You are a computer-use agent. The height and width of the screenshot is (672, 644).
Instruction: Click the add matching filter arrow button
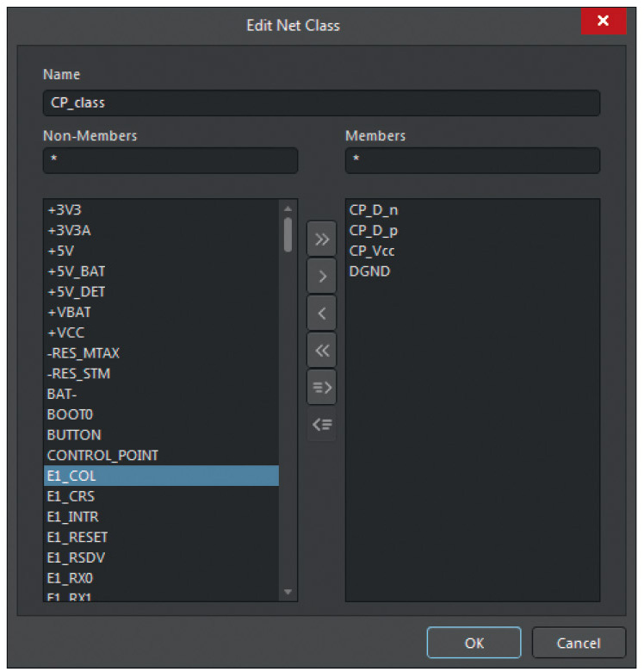321,387
